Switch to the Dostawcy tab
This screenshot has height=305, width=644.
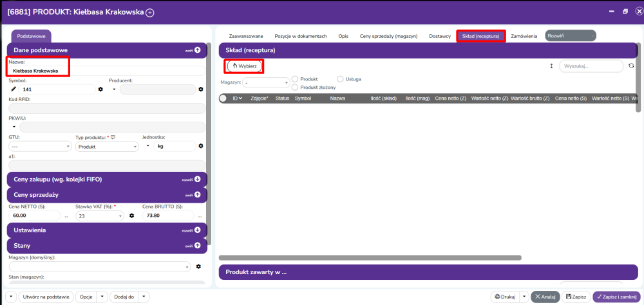coord(439,36)
